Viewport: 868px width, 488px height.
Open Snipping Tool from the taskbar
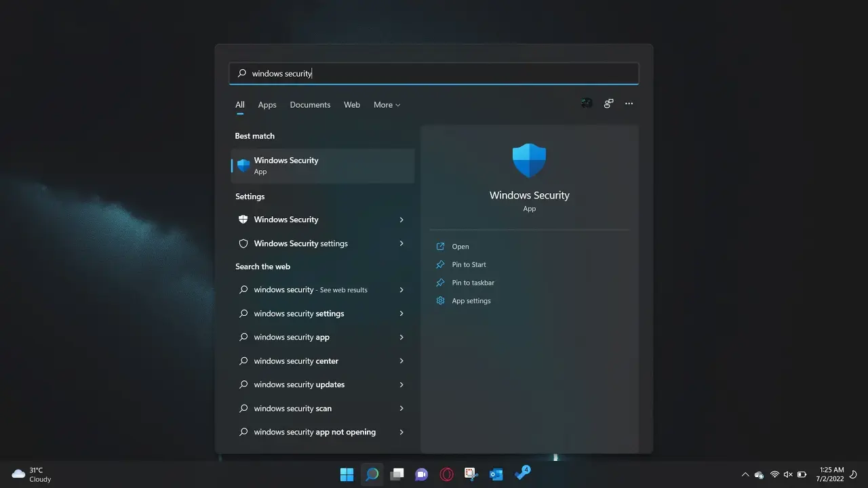tap(471, 474)
